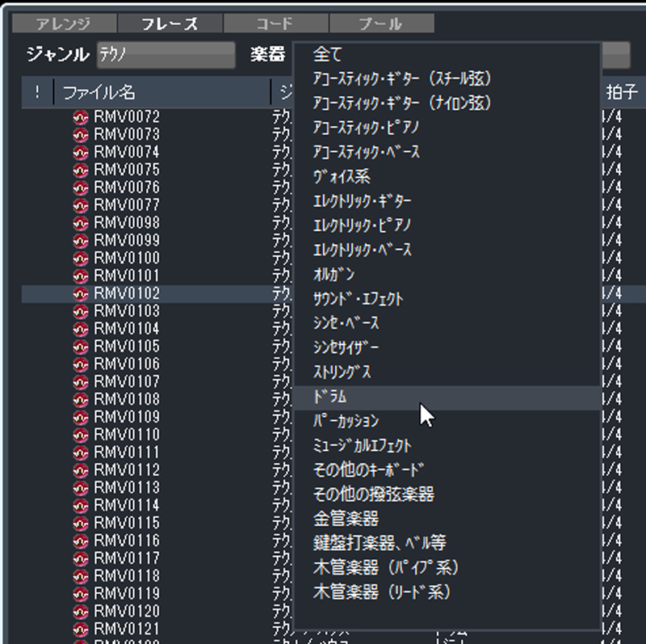Select the file name RMV0116
The image size is (646, 644).
[127, 541]
